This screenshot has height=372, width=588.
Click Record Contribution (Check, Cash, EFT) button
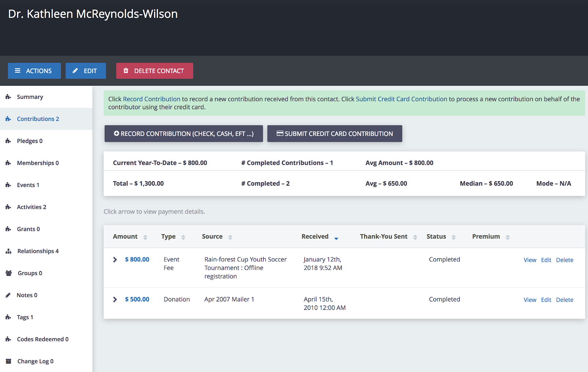coord(184,134)
